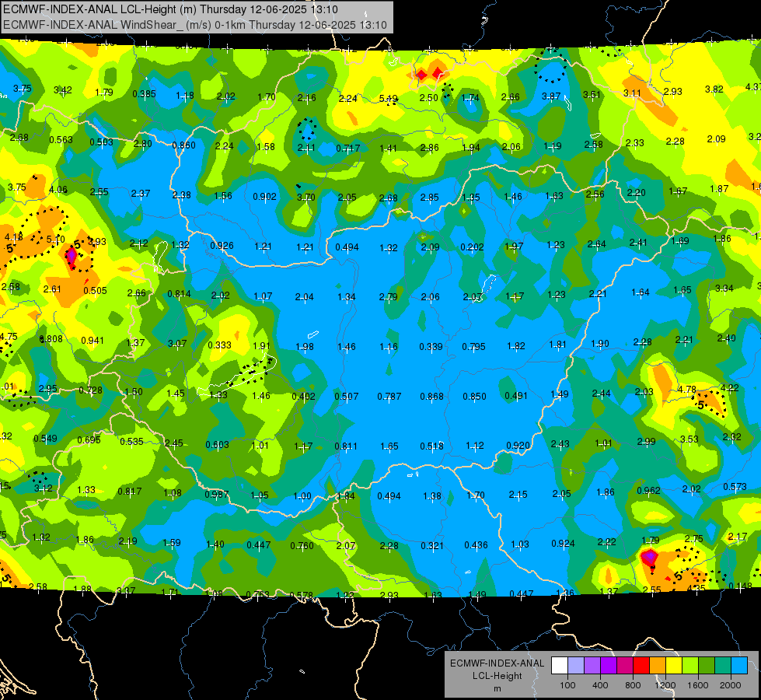The width and height of the screenshot is (761, 700).
Task: Click the wind shear value 0.926
Action: pos(222,245)
